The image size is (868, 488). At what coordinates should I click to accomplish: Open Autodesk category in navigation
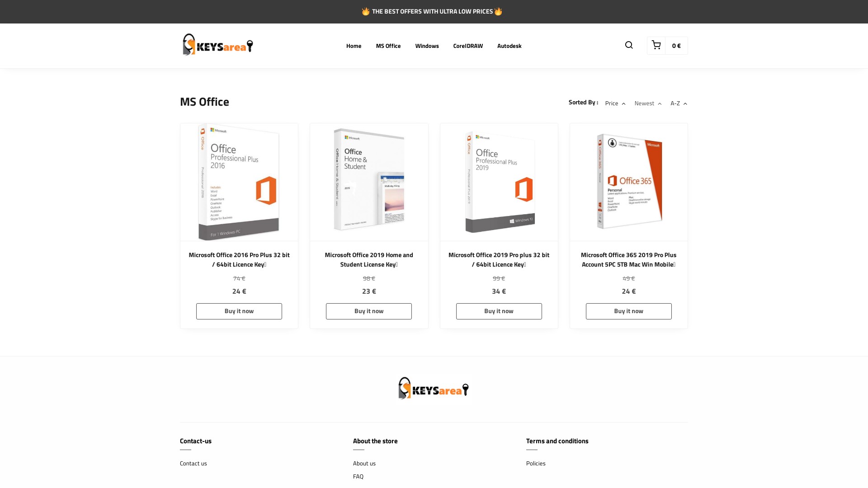point(509,46)
